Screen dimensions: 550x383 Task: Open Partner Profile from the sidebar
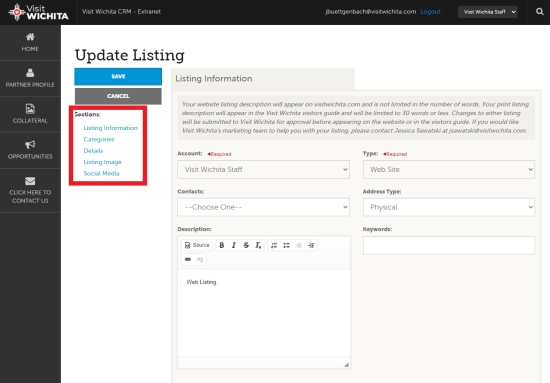[x=30, y=78]
